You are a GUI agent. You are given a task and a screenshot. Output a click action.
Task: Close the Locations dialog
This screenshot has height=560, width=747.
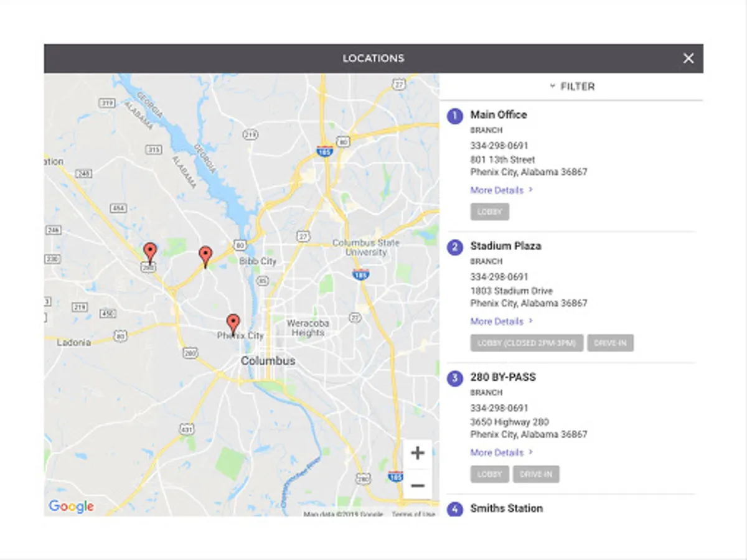(x=688, y=58)
